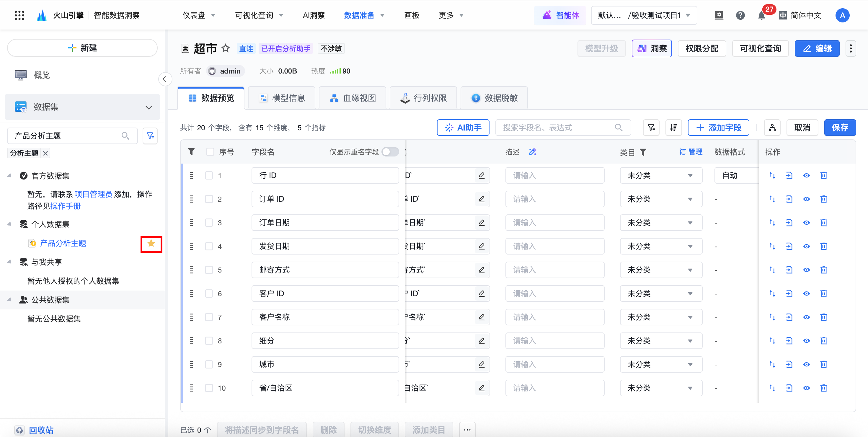
Task: Click the help question mark icon
Action: click(740, 15)
